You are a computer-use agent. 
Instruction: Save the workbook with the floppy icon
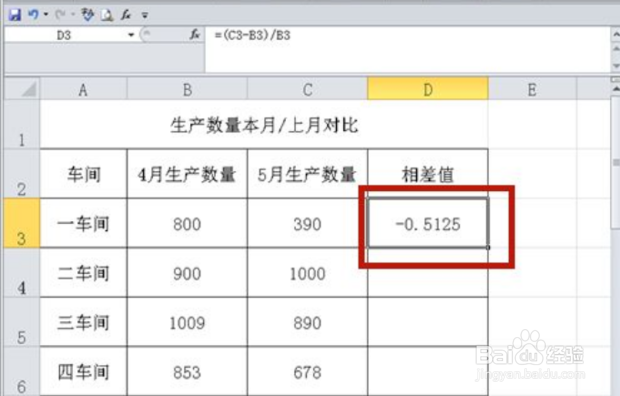click(x=15, y=15)
